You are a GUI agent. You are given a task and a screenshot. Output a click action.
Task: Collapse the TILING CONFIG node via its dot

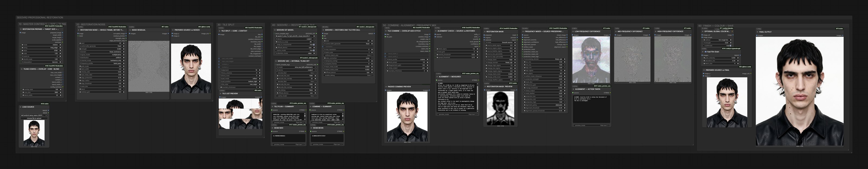click(x=22, y=69)
